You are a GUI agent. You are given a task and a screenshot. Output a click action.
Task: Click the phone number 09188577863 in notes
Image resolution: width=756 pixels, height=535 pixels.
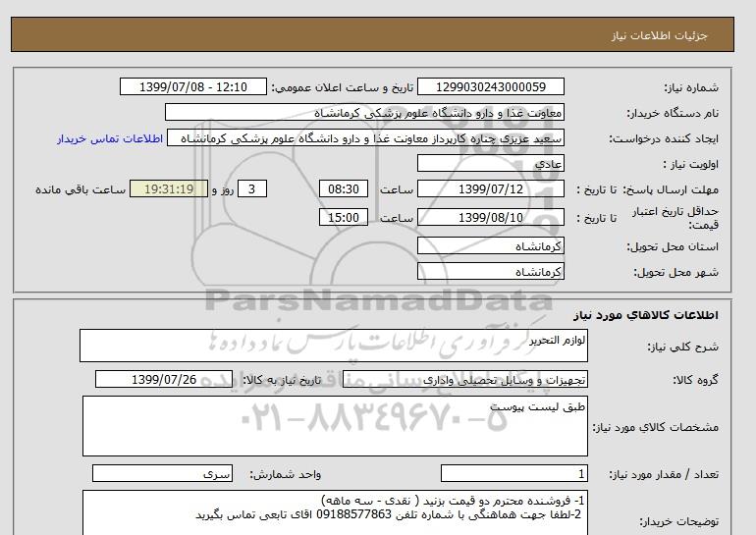[x=353, y=514]
